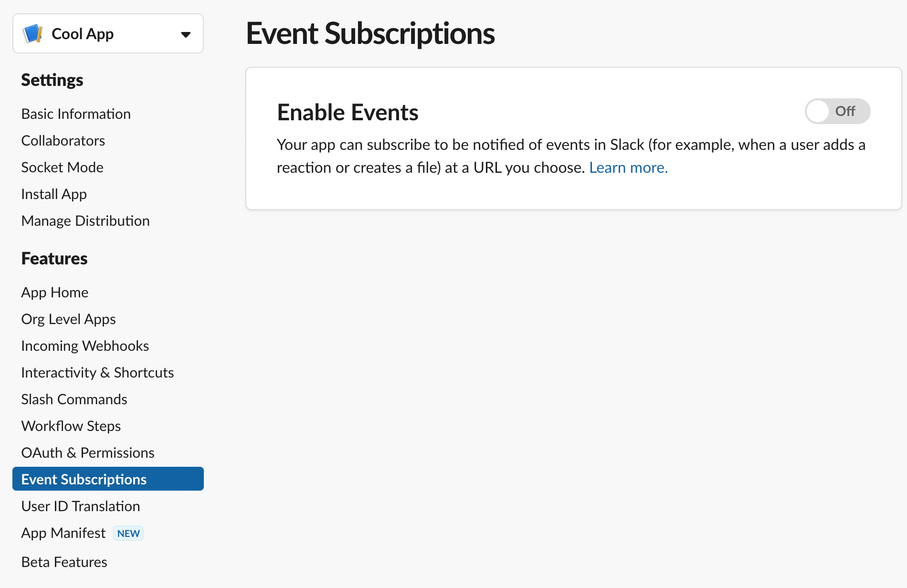Open Interactivity & Shortcuts settings
This screenshot has height=588, width=907.
(x=97, y=372)
